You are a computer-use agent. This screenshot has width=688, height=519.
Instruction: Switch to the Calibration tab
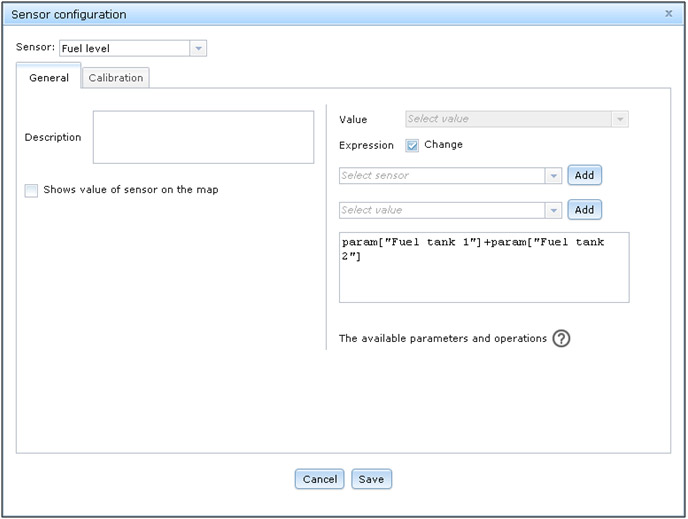pyautogui.click(x=116, y=78)
